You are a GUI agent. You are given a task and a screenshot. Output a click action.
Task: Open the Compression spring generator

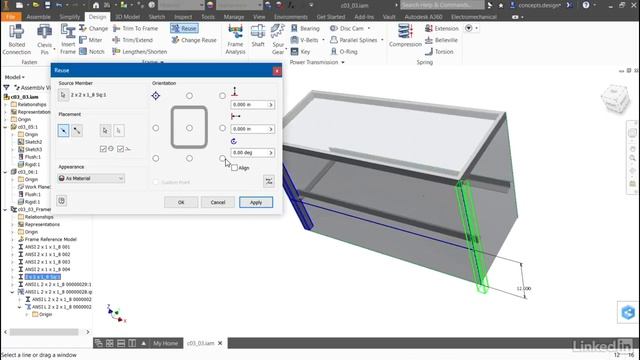(x=405, y=36)
